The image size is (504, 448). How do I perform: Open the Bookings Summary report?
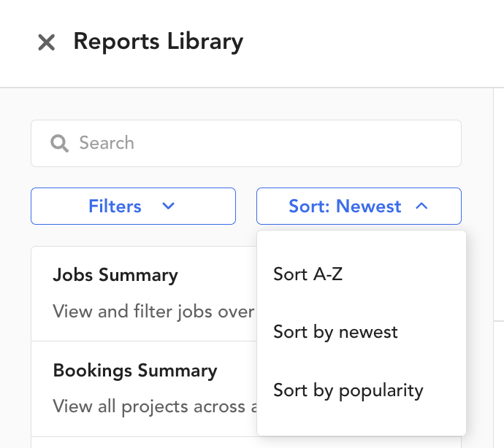pyautogui.click(x=135, y=371)
